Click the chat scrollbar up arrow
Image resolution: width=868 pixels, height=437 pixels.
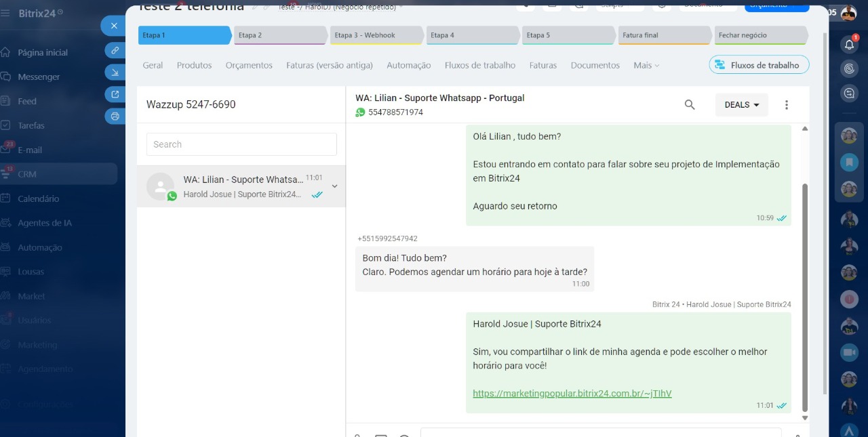[805, 129]
